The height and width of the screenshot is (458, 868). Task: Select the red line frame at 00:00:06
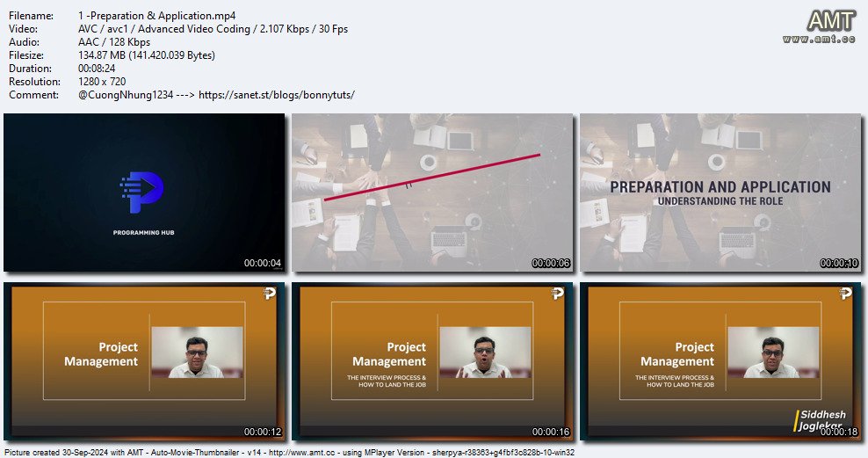coord(432,193)
